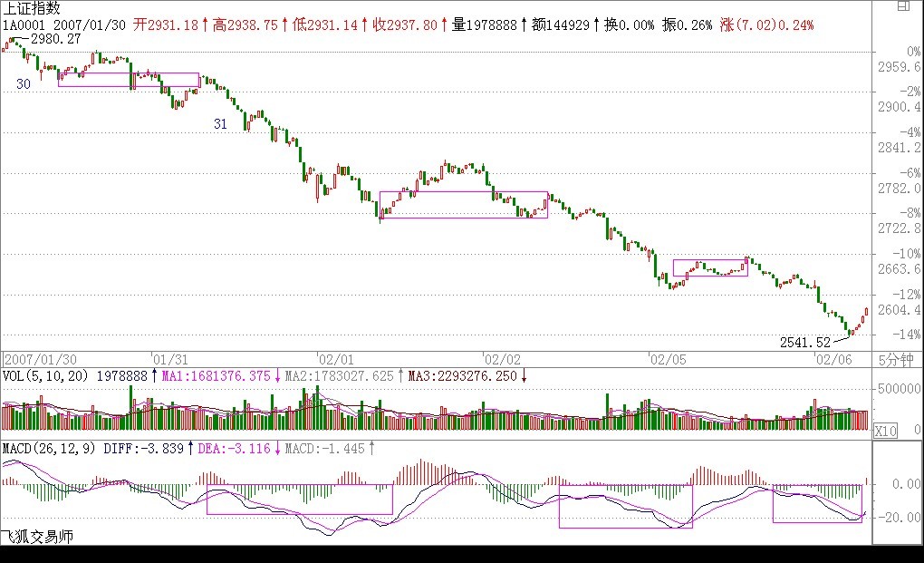The image size is (924, 563).
Task: Click the MA1 volume average value
Action: coord(216,375)
